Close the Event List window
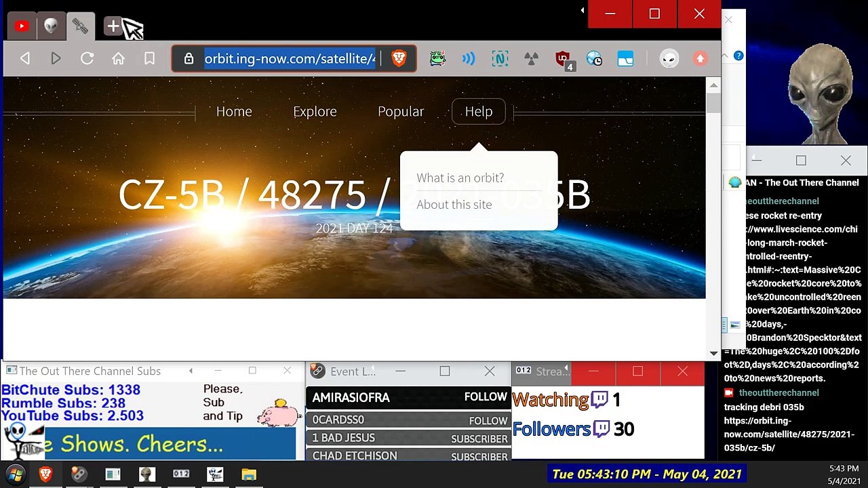 pos(490,371)
